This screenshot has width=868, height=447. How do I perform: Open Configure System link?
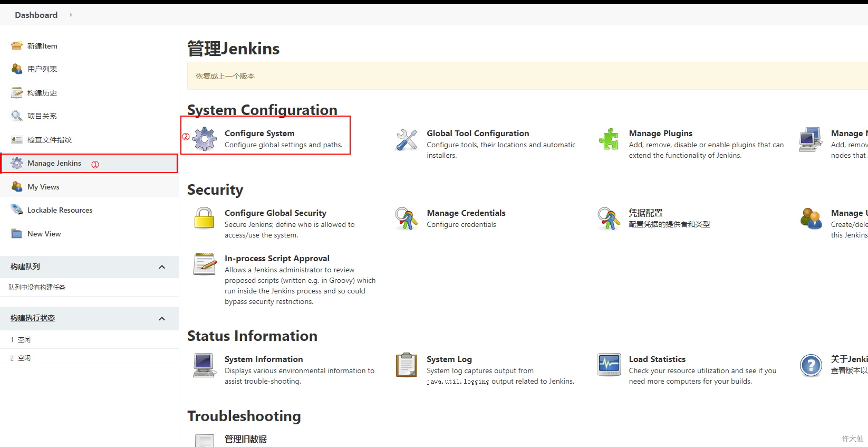click(x=259, y=134)
